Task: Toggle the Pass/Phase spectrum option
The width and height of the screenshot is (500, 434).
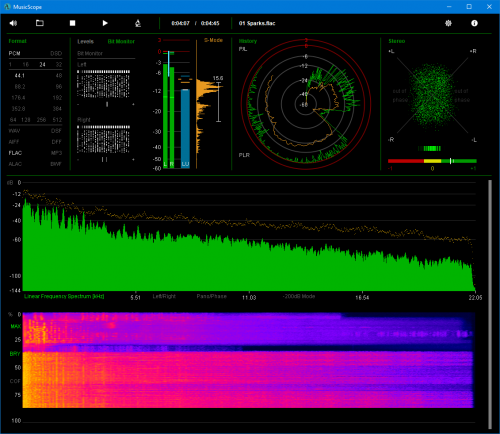Action: (211, 296)
